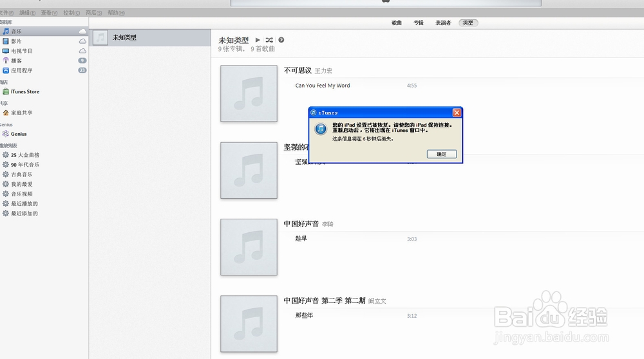Click the 未知类型 genre heading

click(x=233, y=40)
